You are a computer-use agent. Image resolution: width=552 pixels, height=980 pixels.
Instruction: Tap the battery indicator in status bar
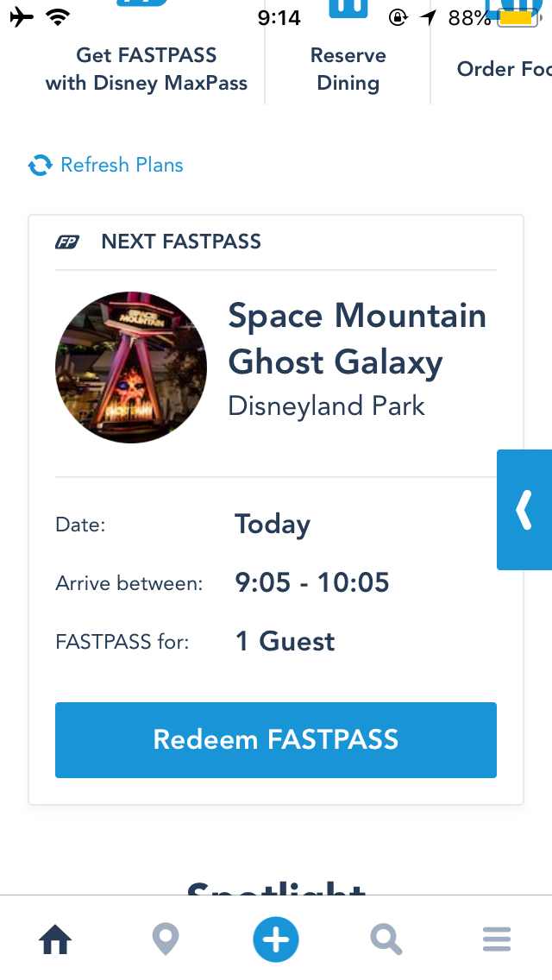[517, 17]
